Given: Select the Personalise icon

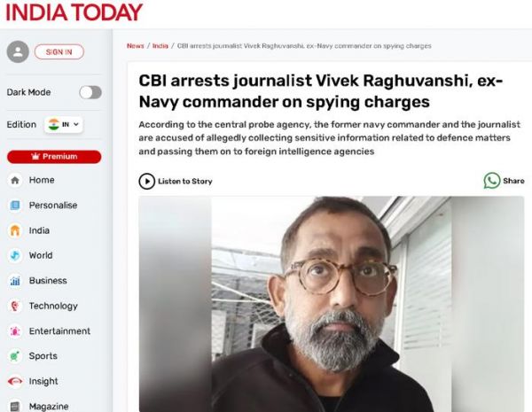Looking at the screenshot, I should (15, 206).
